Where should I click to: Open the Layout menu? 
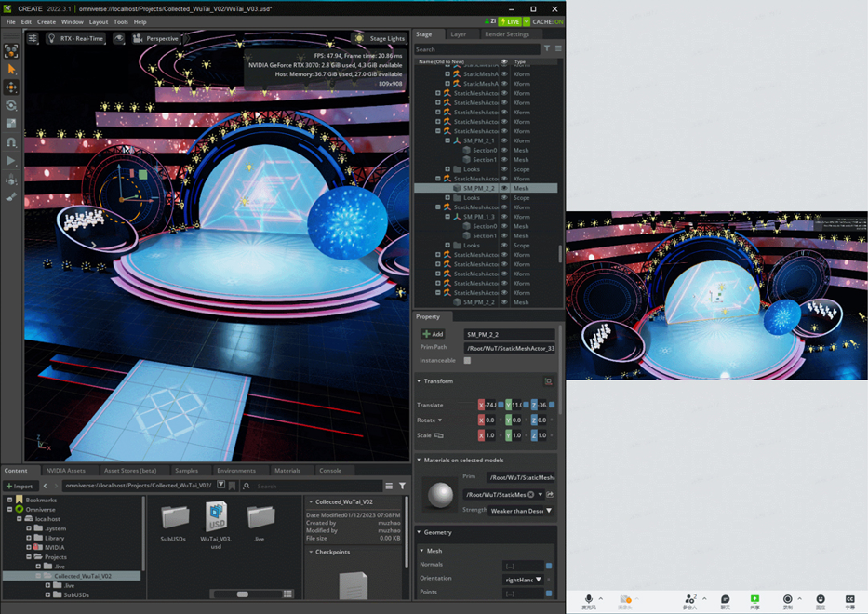tap(98, 21)
